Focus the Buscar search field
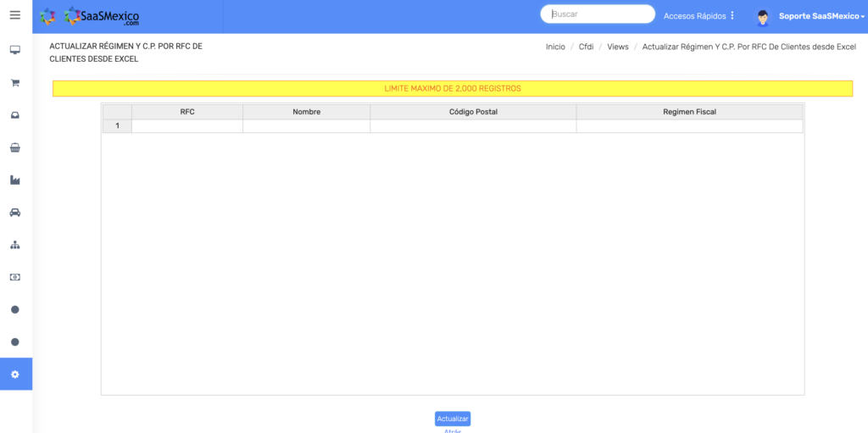The width and height of the screenshot is (868, 433). (598, 14)
